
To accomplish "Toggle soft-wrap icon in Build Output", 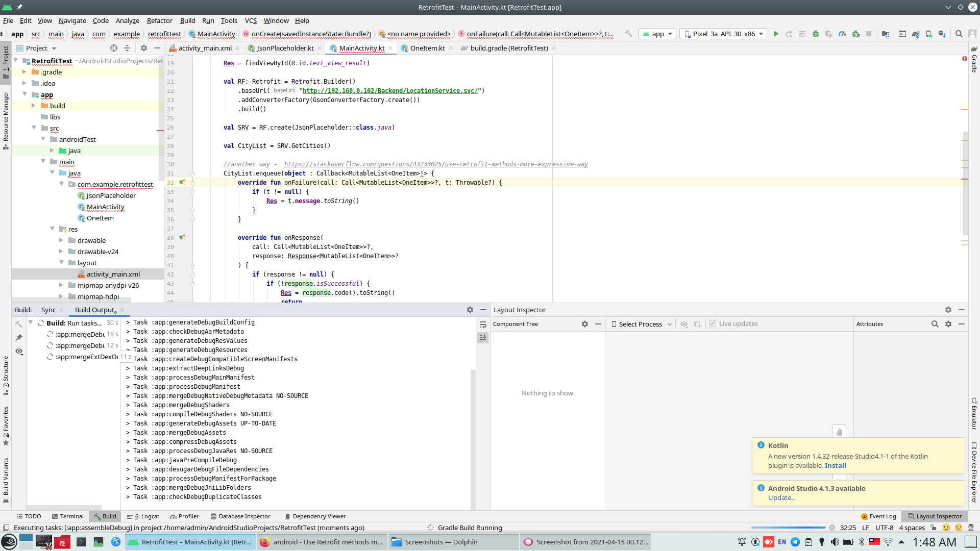I will click(483, 324).
